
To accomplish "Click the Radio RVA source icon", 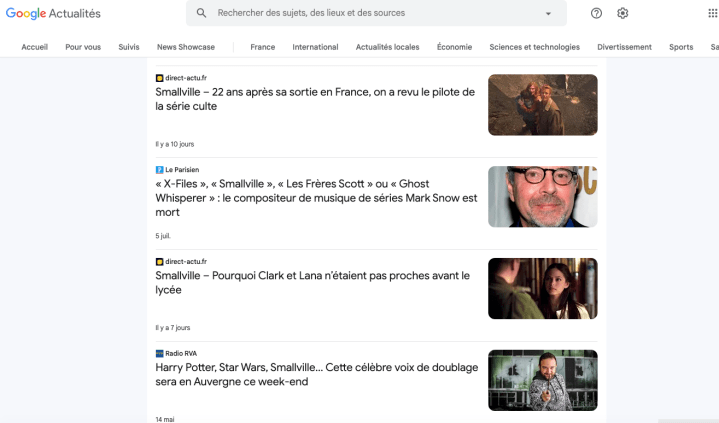I will tap(159, 353).
